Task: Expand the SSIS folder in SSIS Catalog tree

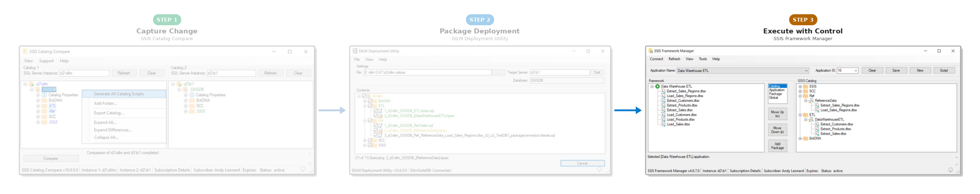Action: (800, 87)
